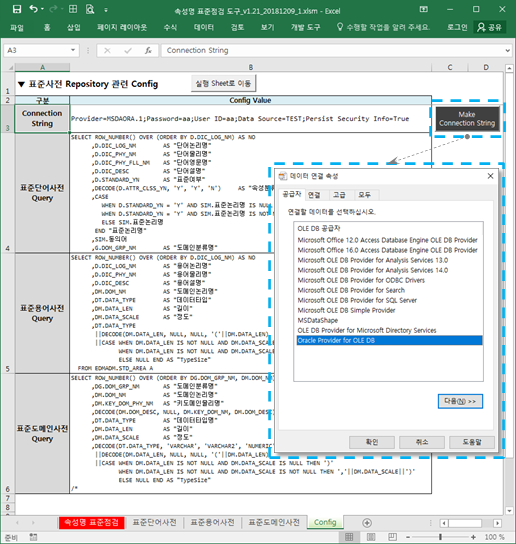The height and width of the screenshot is (544, 516).
Task: Select MSDataShape in provider list
Action: [x=318, y=321]
